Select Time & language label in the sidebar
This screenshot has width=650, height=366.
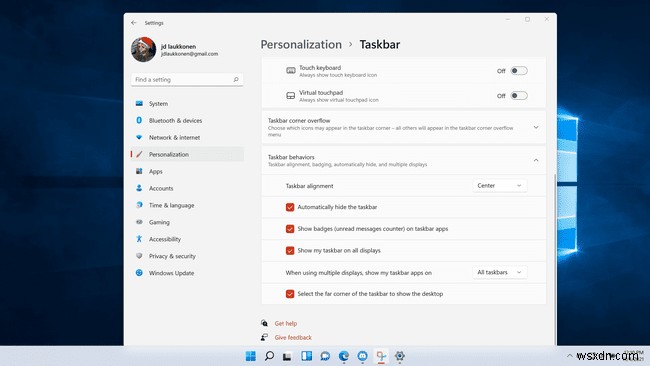coord(171,205)
